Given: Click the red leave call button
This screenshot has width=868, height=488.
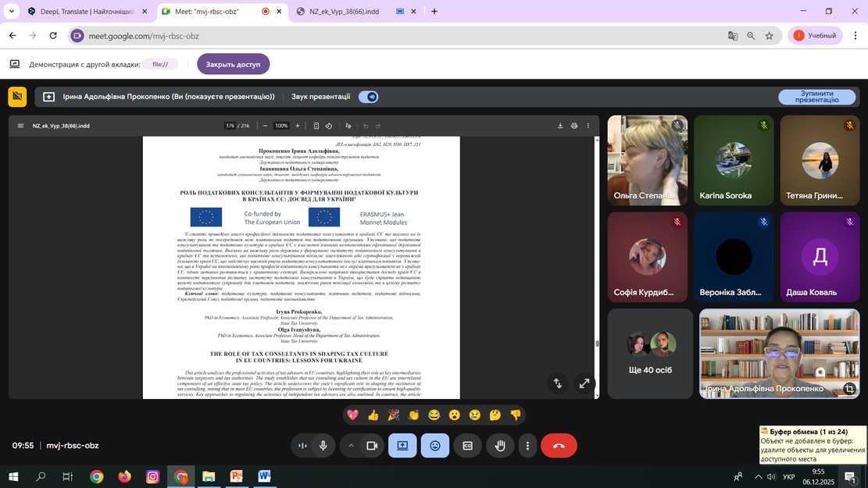Looking at the screenshot, I should pyautogui.click(x=559, y=445).
